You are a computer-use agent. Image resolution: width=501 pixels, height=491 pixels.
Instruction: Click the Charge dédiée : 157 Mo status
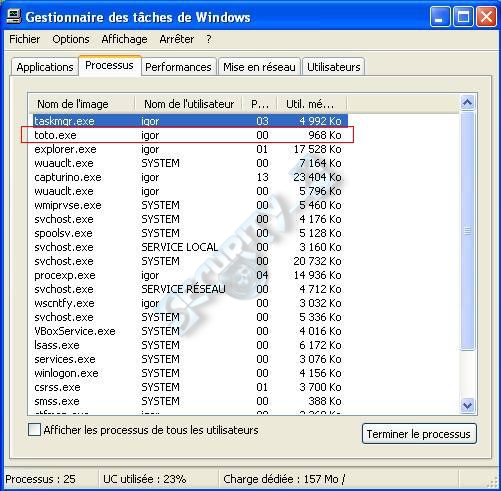[284, 479]
